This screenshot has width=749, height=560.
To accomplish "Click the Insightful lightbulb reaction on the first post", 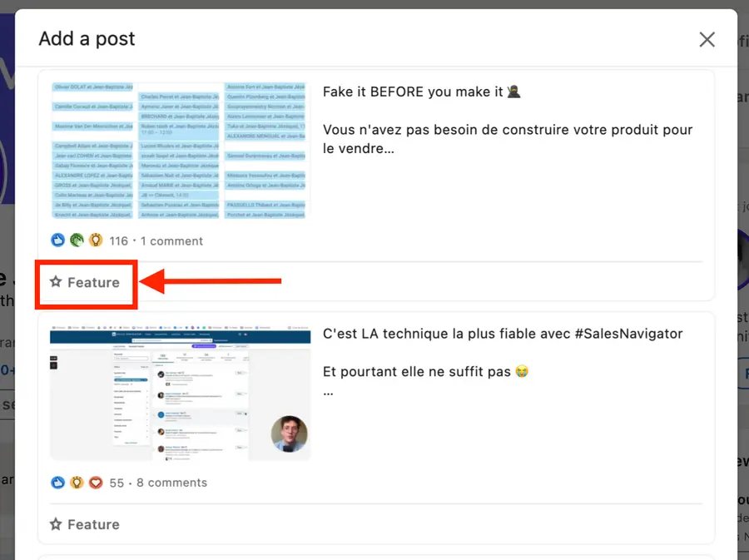I will (96, 240).
